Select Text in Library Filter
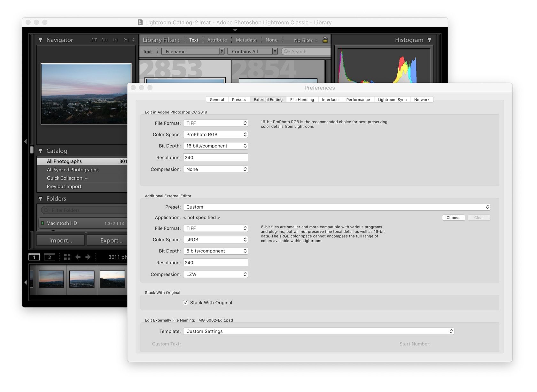This screenshot has width=537, height=392. point(194,40)
